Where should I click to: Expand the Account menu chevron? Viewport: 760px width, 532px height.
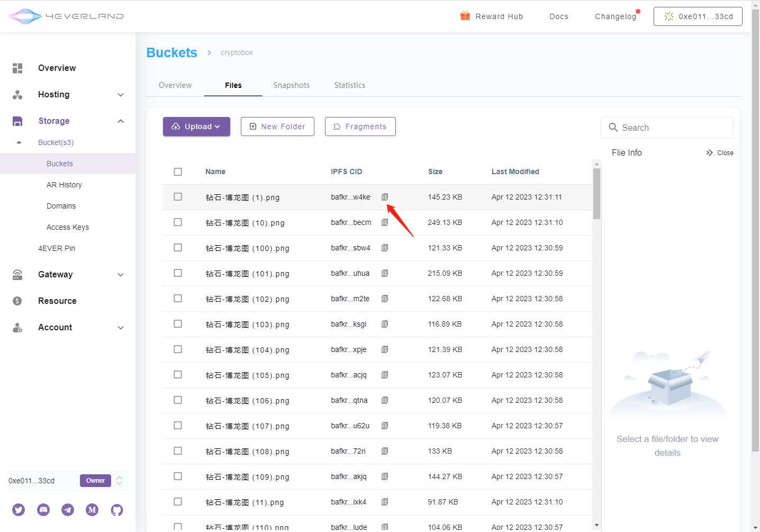[121, 328]
